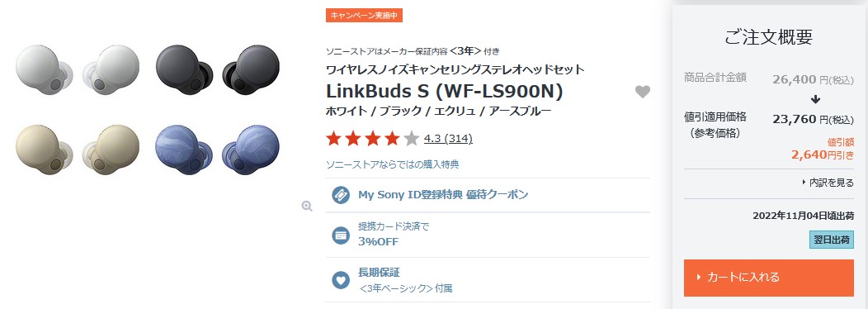
Task: Click the 翌日出荷 badge
Action: tap(832, 240)
